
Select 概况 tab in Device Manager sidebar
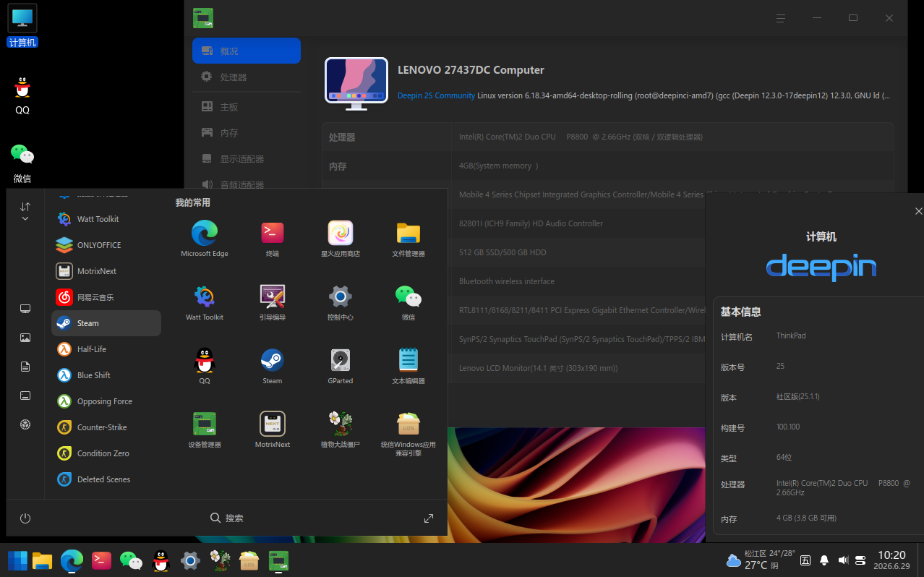coord(247,51)
